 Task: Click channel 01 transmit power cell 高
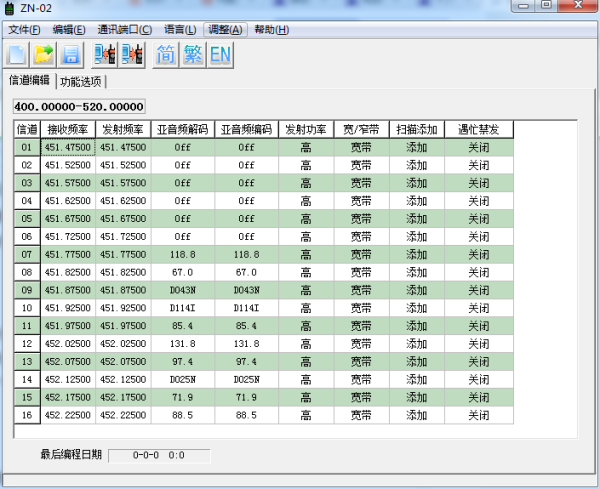pos(305,147)
